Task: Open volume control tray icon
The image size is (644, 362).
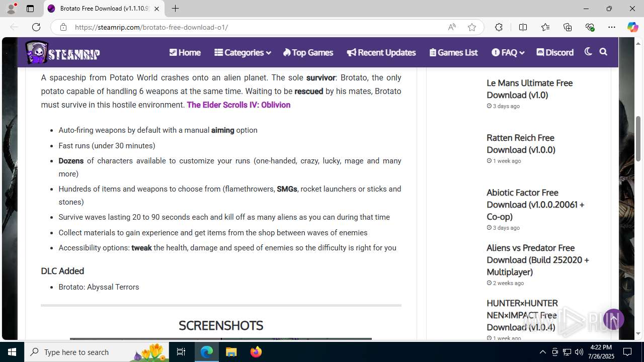Action: pos(579,352)
